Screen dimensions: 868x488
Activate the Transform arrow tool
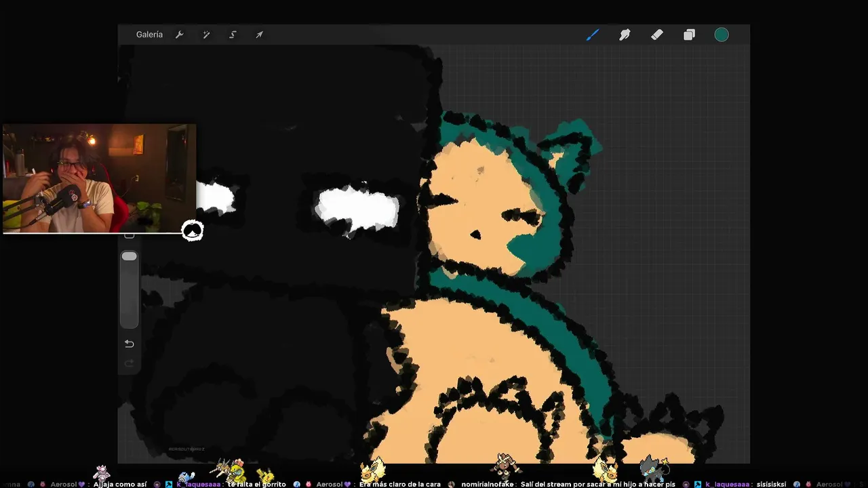click(259, 35)
